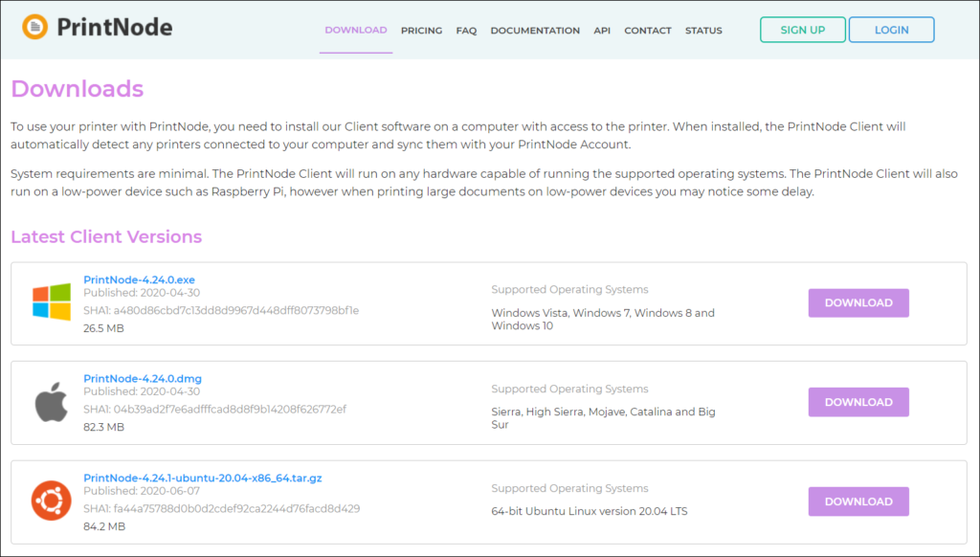Click the Login button
Image resolution: width=980 pixels, height=557 pixels.
pyautogui.click(x=891, y=30)
